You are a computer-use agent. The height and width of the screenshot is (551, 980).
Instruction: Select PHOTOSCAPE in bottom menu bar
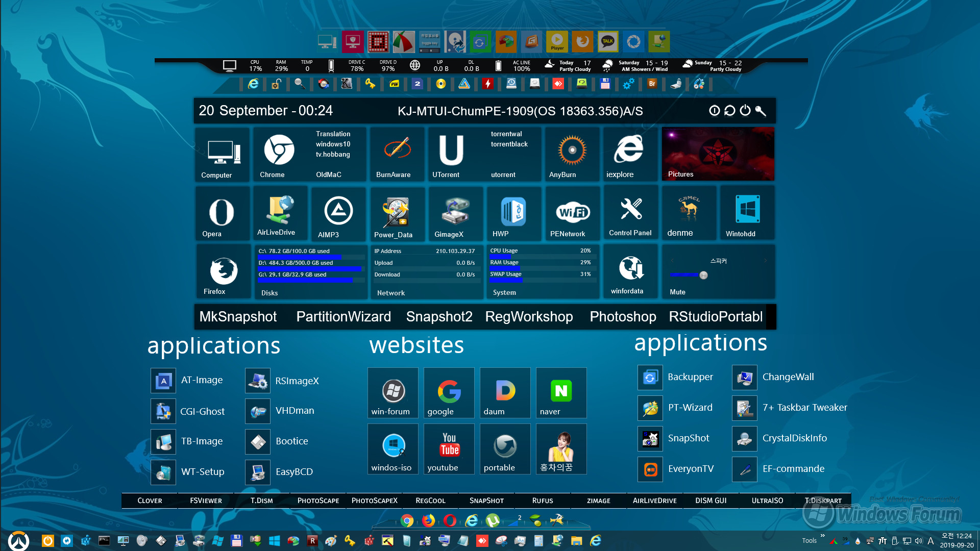pos(318,500)
